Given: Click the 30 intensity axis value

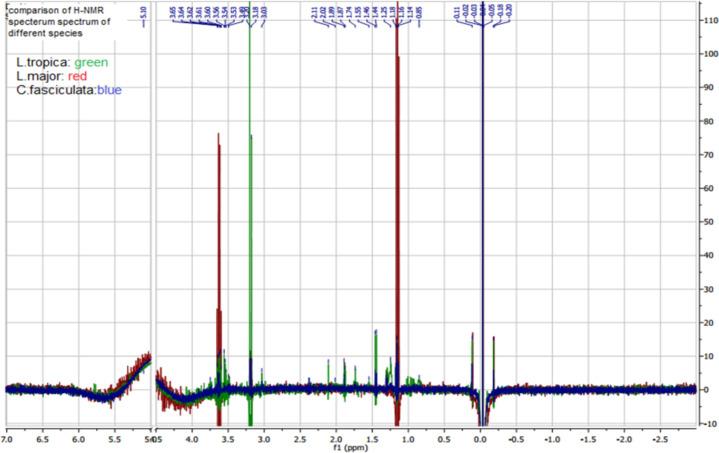Looking at the screenshot, I should coord(709,289).
